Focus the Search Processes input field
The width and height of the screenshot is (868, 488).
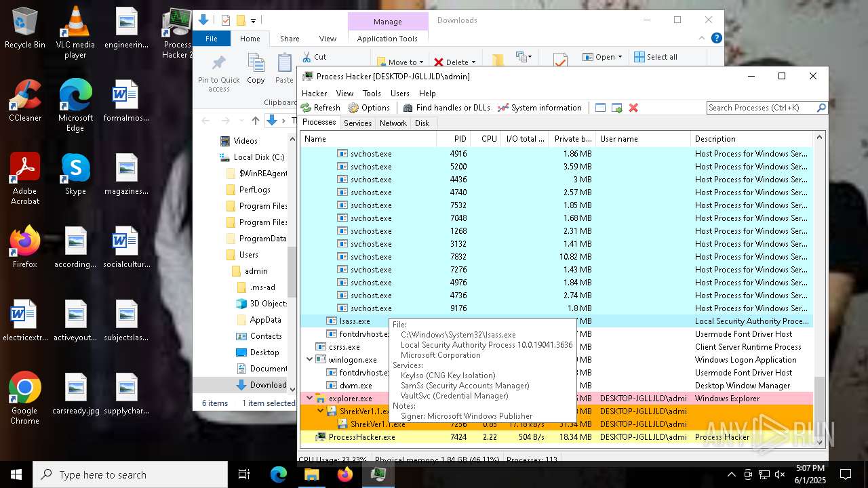coord(760,108)
